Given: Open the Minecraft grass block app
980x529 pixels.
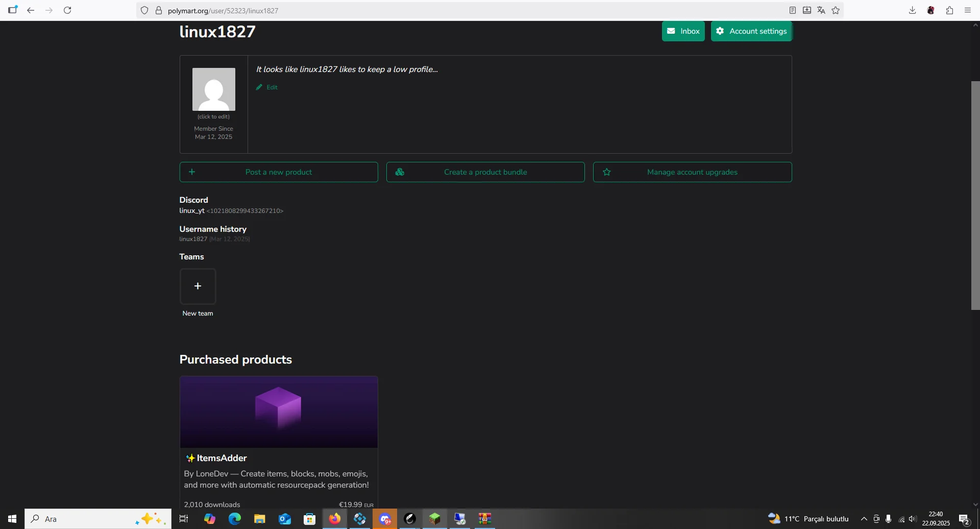Looking at the screenshot, I should 435,519.
